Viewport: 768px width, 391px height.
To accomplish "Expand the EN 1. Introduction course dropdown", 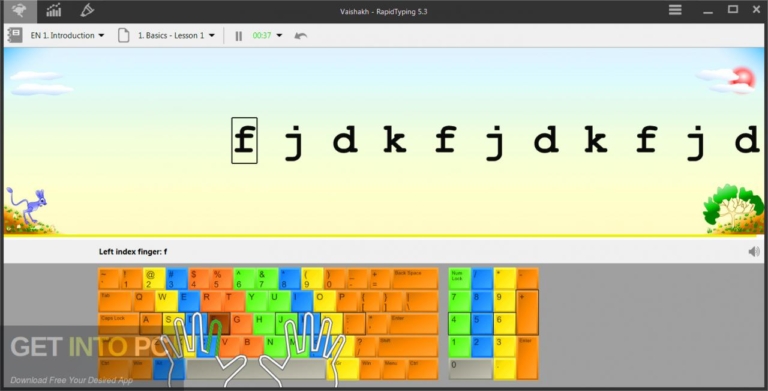I will 68,35.
